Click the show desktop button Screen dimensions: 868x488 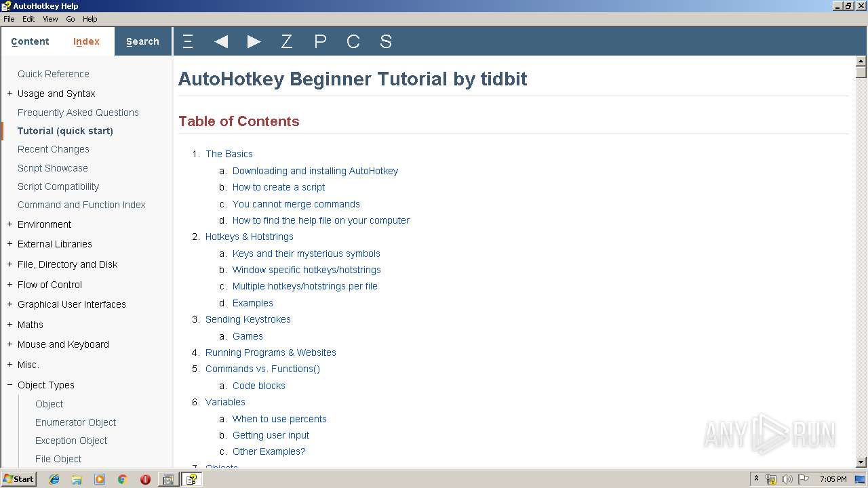pos(861,479)
